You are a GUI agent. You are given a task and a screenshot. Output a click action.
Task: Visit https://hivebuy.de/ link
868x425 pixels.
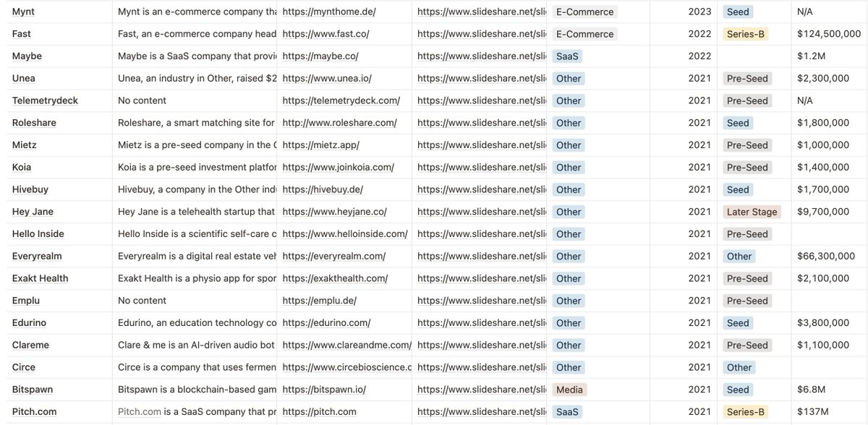point(323,189)
